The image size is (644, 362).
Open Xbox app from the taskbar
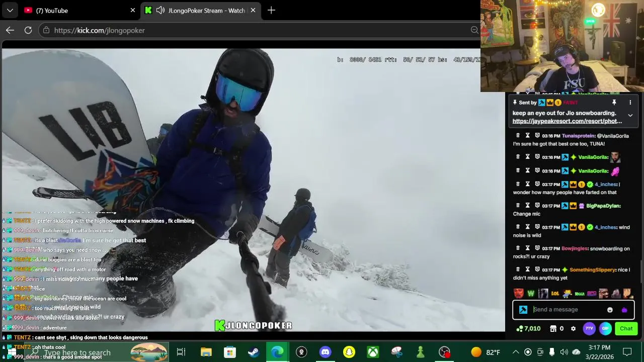coord(373,352)
